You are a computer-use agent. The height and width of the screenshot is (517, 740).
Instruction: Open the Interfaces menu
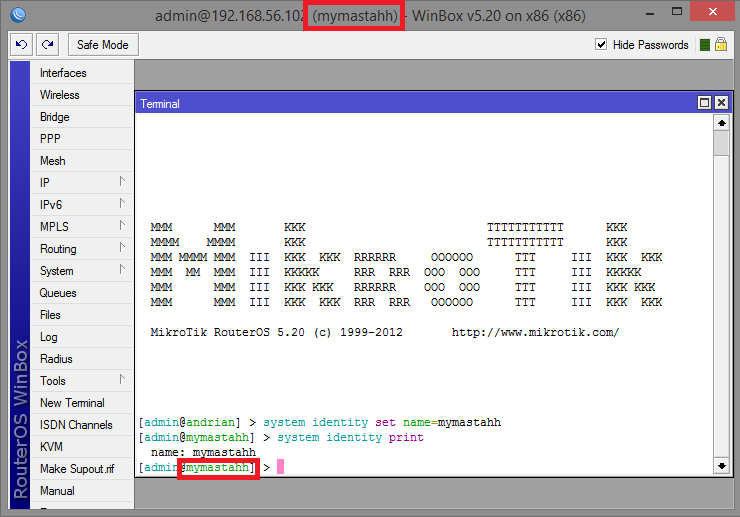click(82, 73)
